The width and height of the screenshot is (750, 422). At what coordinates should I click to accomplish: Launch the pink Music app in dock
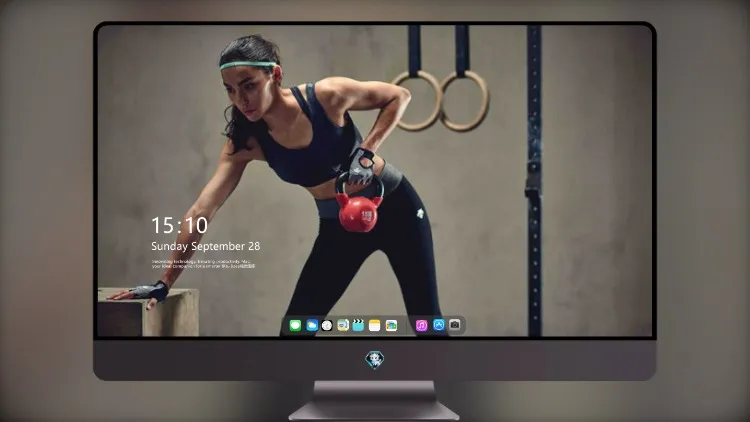coord(421,326)
